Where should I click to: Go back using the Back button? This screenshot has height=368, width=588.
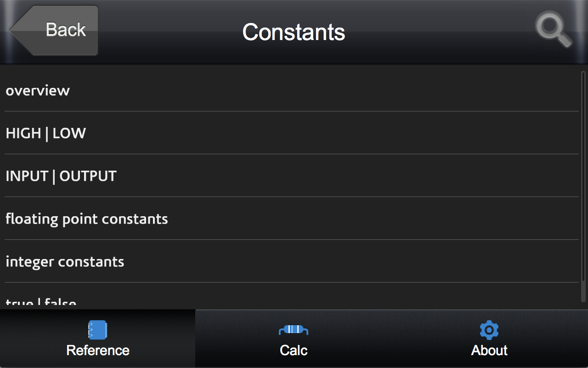[65, 30]
